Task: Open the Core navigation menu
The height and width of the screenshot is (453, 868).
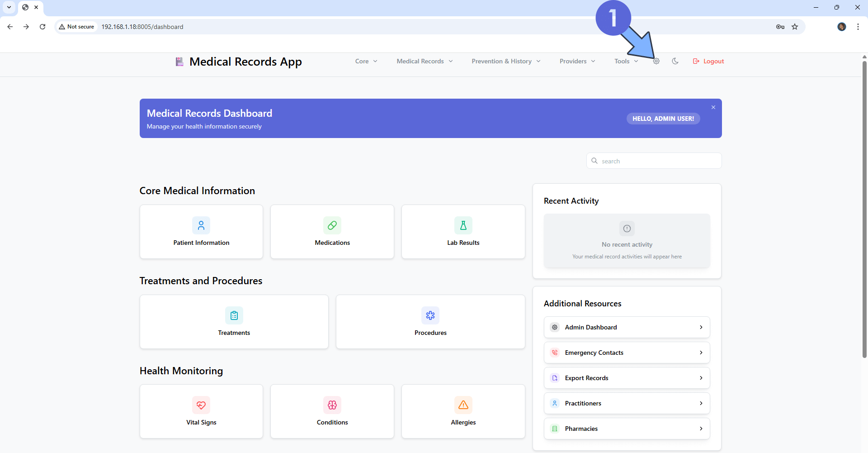Action: (366, 61)
